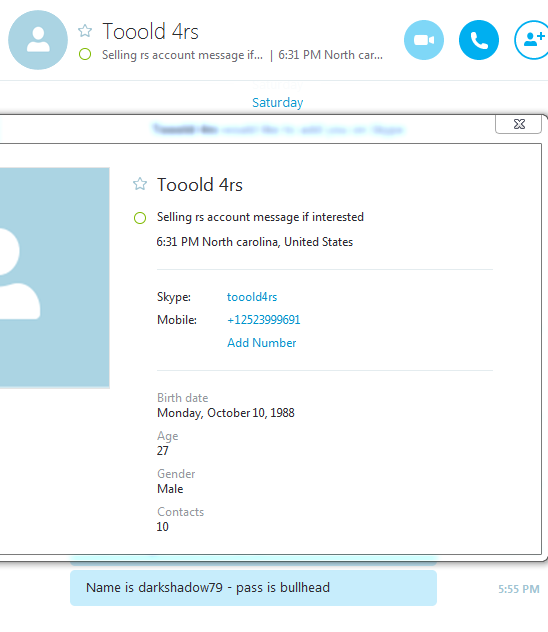
Task: Select the darkshadow79 chat message bubble
Action: pyautogui.click(x=253, y=588)
